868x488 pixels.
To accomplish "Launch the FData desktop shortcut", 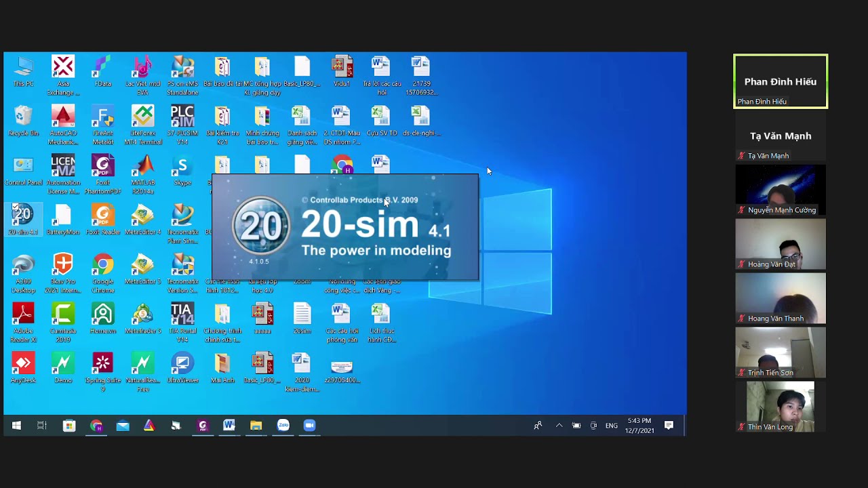I will pos(103,72).
